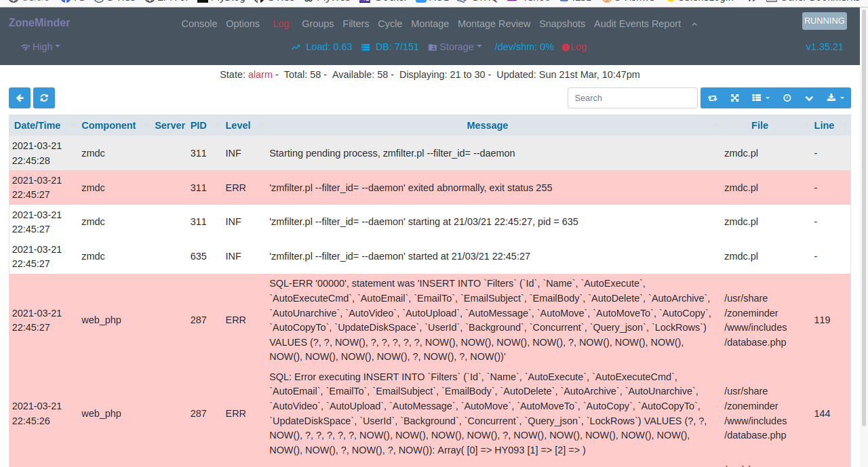Click the 'started at 21/03/21 22:45:27' message
The width and height of the screenshot is (868, 467).
[399, 256]
